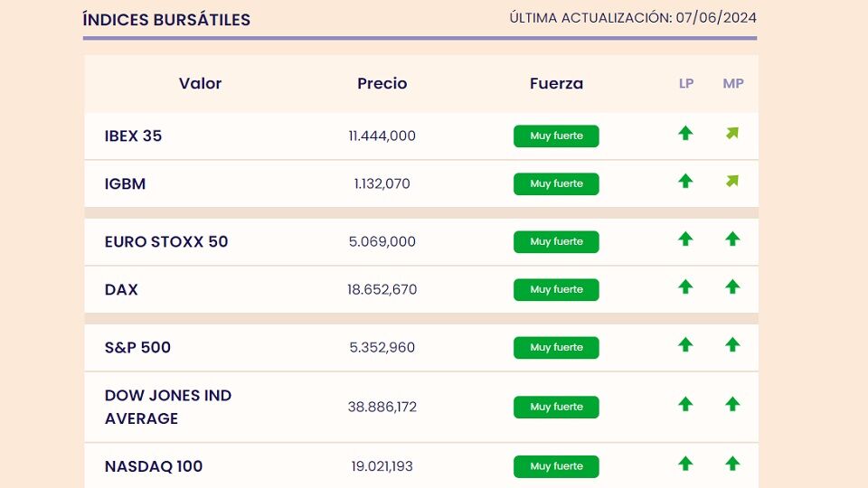Click the 'Fuerza' column header

click(x=556, y=84)
